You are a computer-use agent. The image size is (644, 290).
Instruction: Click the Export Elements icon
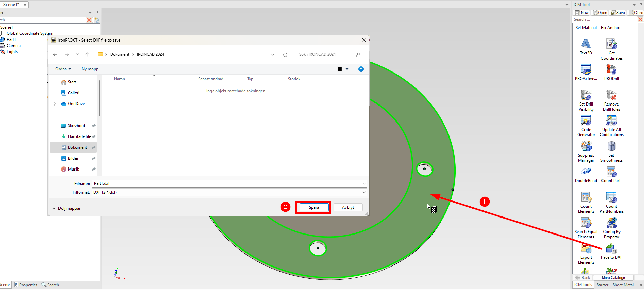pos(586,248)
